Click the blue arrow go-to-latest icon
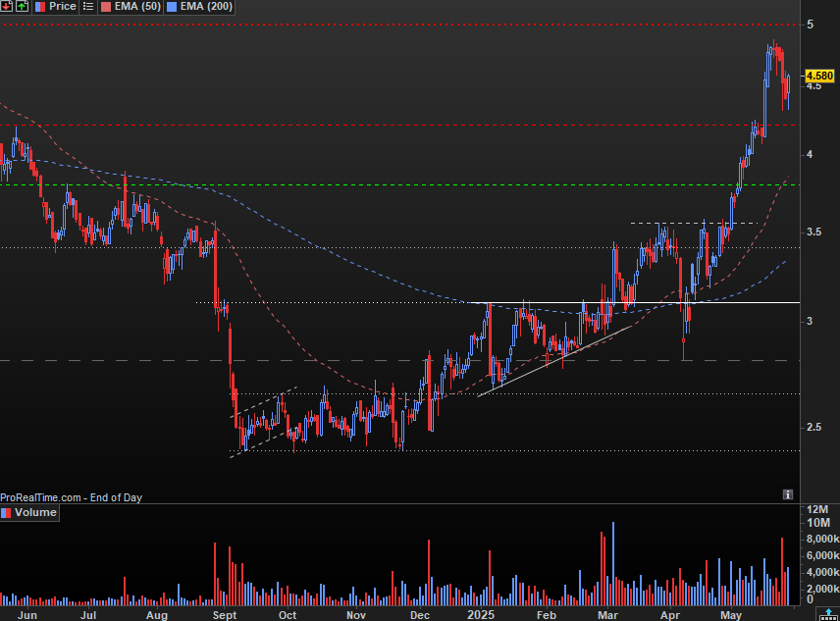 click(828, 614)
